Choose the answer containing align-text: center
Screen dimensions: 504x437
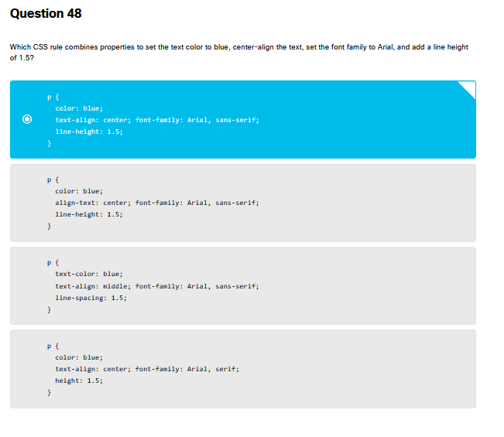click(242, 203)
